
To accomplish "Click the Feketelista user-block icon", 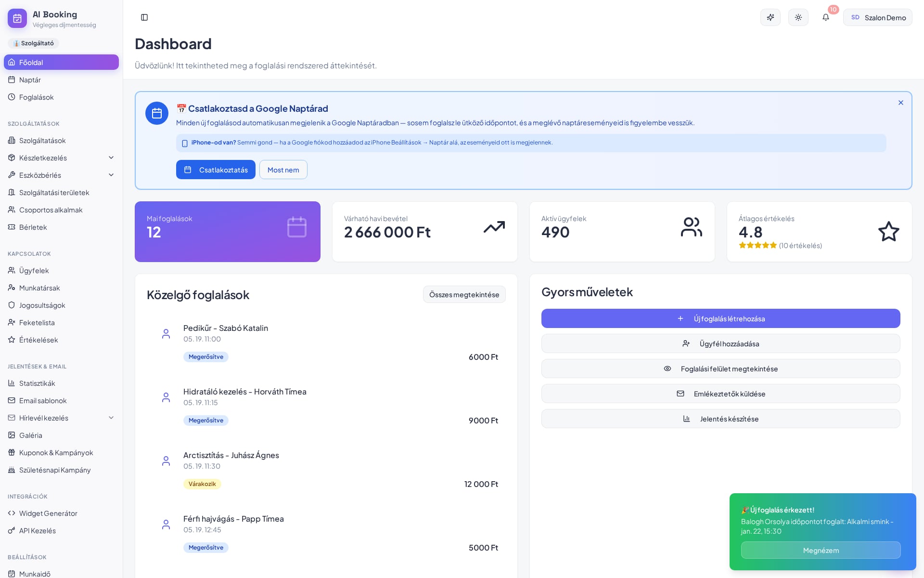I will pyautogui.click(x=12, y=322).
